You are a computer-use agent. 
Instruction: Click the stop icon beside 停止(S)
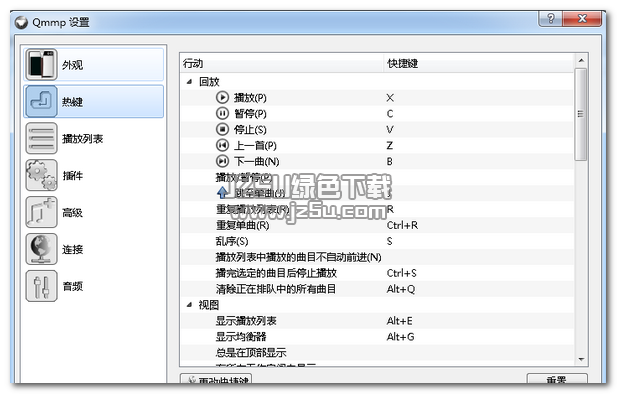[x=222, y=129]
